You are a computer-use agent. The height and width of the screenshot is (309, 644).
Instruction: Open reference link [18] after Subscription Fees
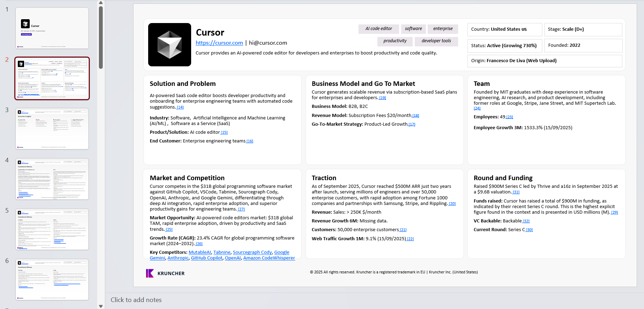pyautogui.click(x=415, y=116)
